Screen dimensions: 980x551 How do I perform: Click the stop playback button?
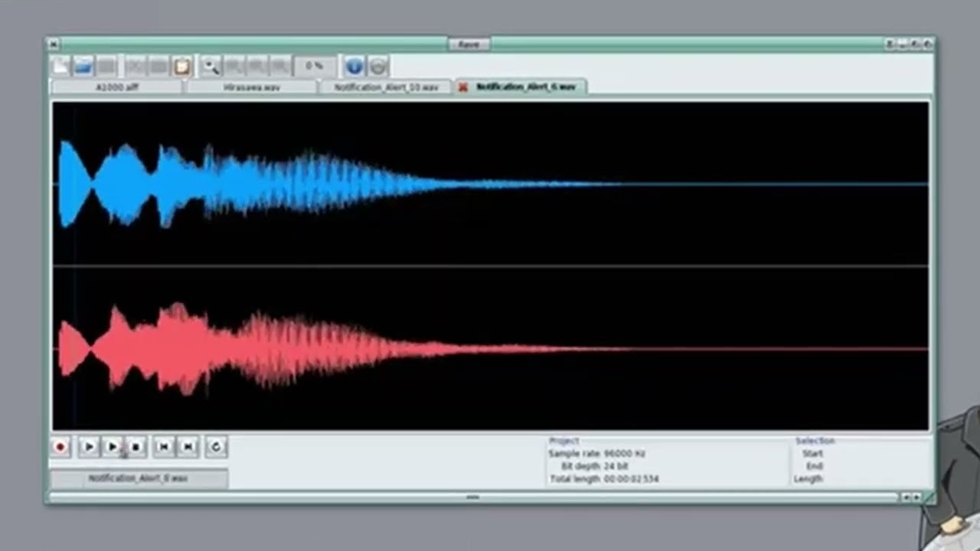(x=136, y=447)
